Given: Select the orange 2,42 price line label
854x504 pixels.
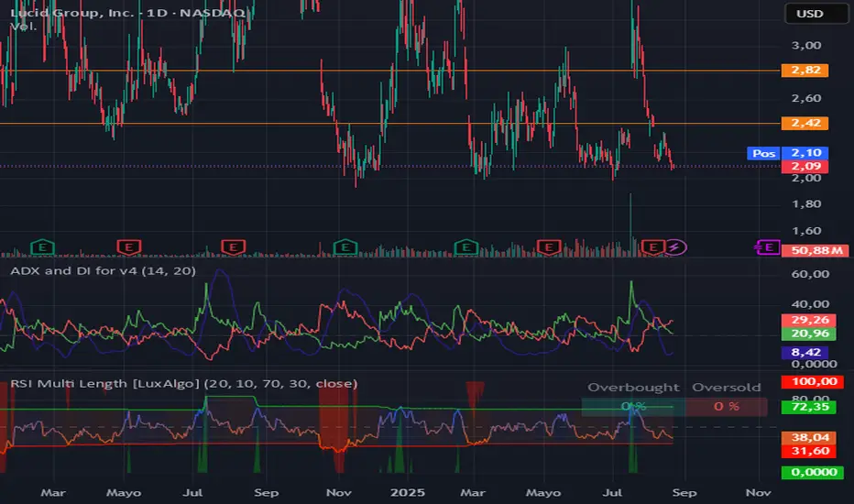Looking at the screenshot, I should [x=805, y=123].
